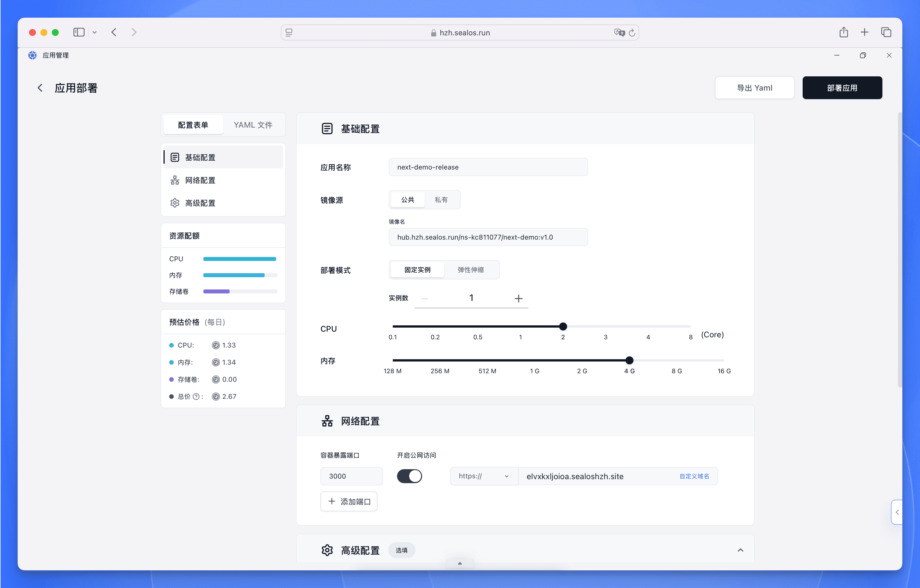Click the CPU quota progress bar
The height and width of the screenshot is (588, 920).
[240, 259]
